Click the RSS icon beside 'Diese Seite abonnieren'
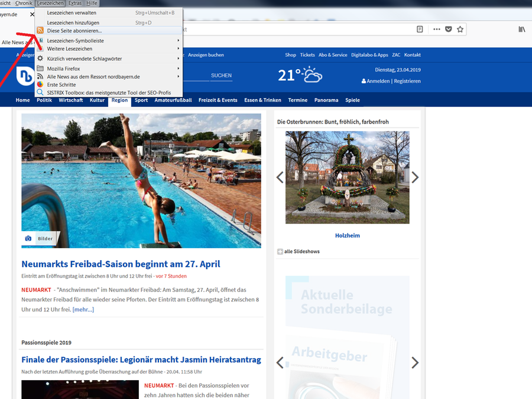Image resolution: width=532 pixels, height=399 pixels. pyautogui.click(x=40, y=30)
